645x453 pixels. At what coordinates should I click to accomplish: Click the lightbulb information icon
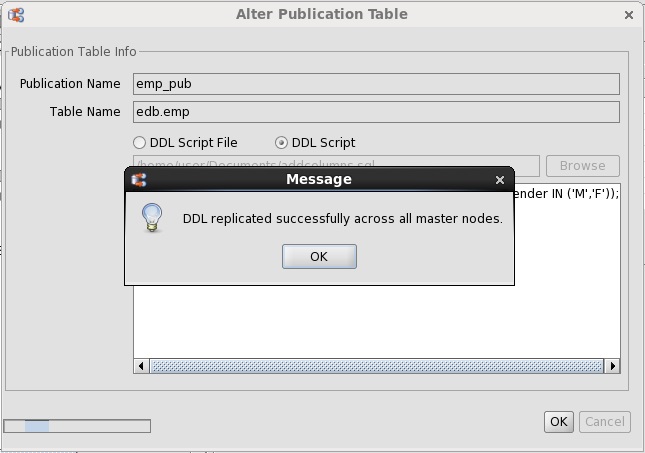[152, 218]
